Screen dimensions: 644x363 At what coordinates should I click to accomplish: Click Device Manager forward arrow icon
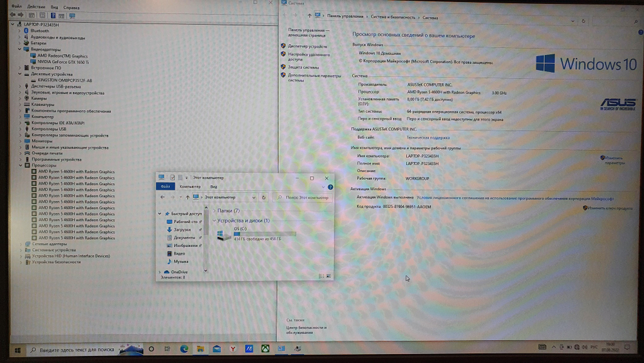tap(21, 15)
